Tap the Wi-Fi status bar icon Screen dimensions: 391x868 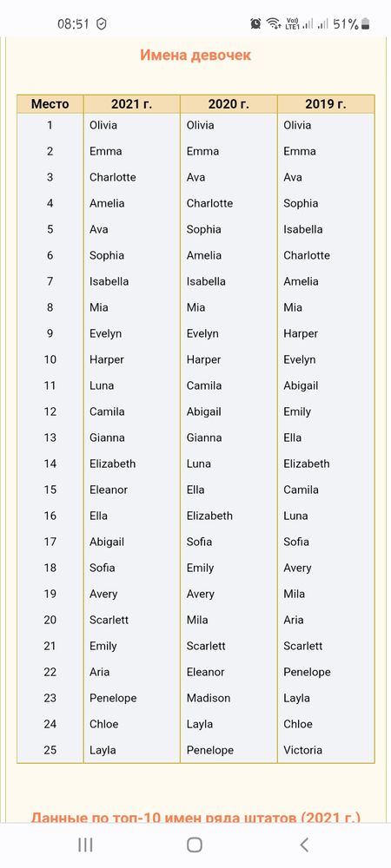click(273, 23)
